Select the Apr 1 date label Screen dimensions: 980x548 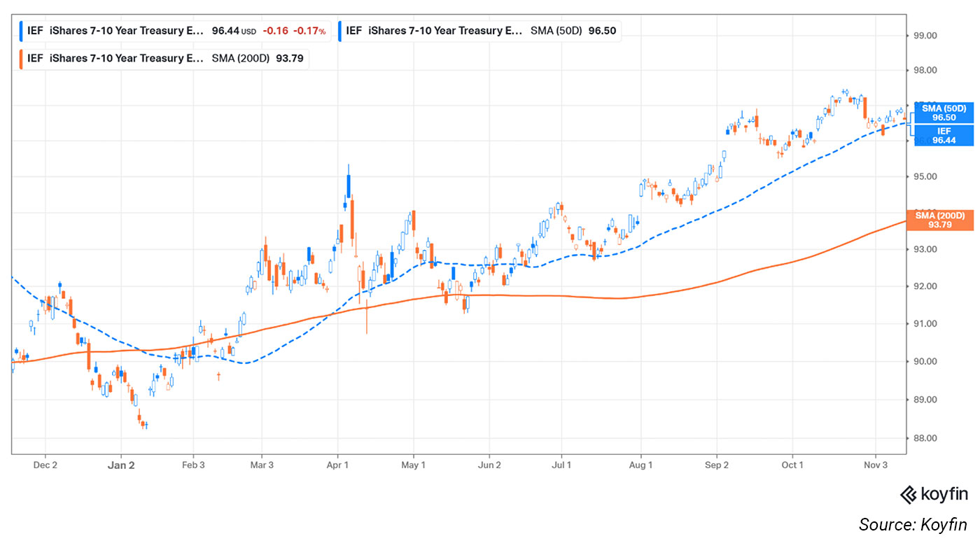click(337, 465)
